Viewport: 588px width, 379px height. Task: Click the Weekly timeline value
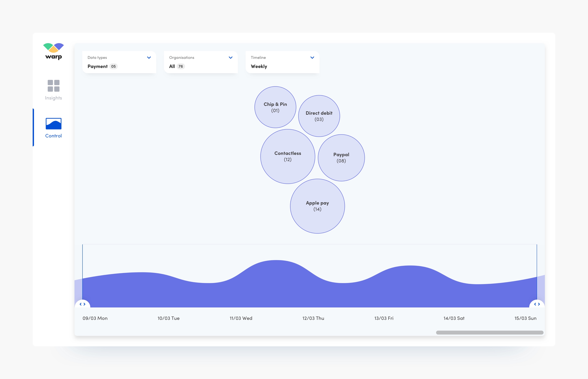coord(259,66)
